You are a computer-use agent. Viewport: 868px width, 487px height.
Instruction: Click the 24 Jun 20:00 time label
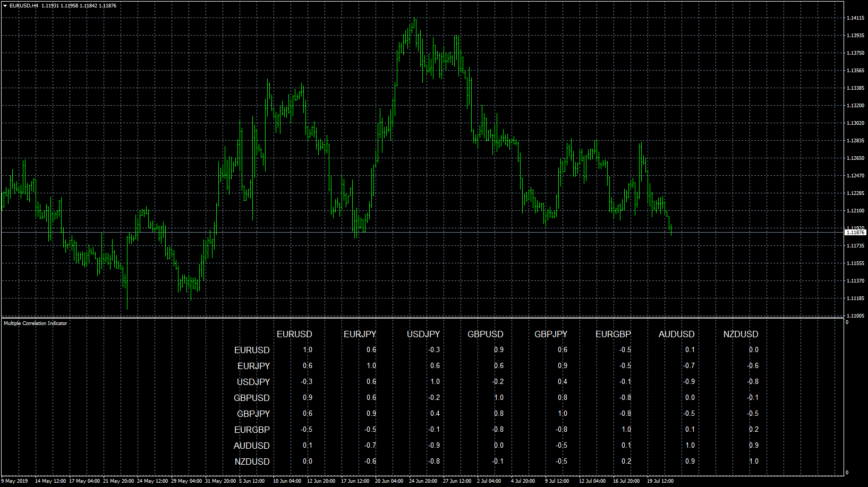[423, 481]
